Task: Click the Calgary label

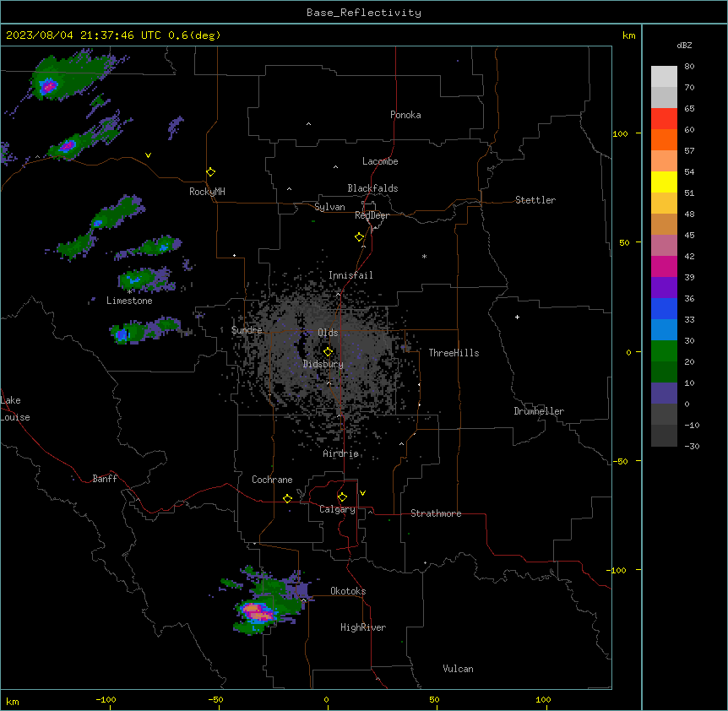Action: click(337, 509)
